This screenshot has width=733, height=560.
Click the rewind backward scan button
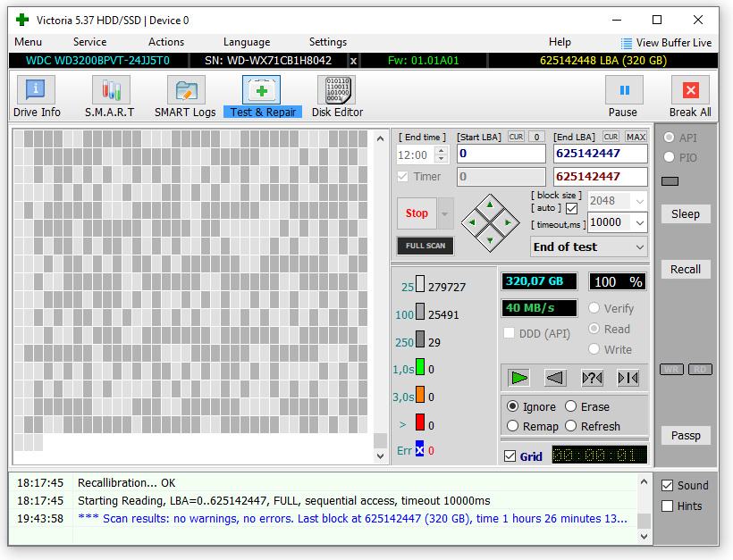tap(555, 378)
